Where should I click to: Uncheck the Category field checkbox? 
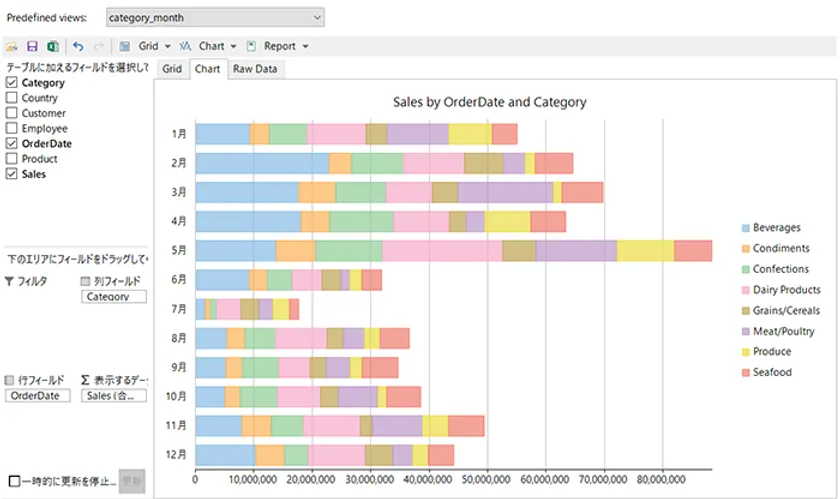click(x=12, y=83)
